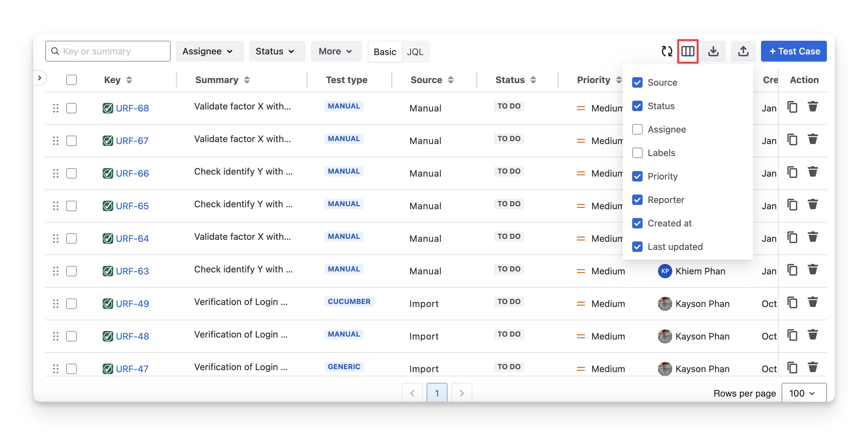Open the URF-64 test case link
This screenshot has height=435, width=868.
(x=132, y=239)
